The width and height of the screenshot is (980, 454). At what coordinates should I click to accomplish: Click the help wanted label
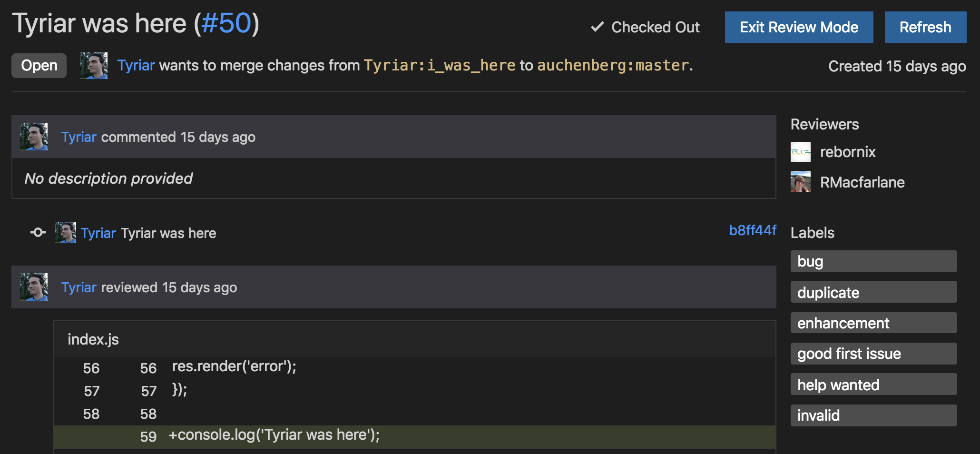(x=874, y=385)
